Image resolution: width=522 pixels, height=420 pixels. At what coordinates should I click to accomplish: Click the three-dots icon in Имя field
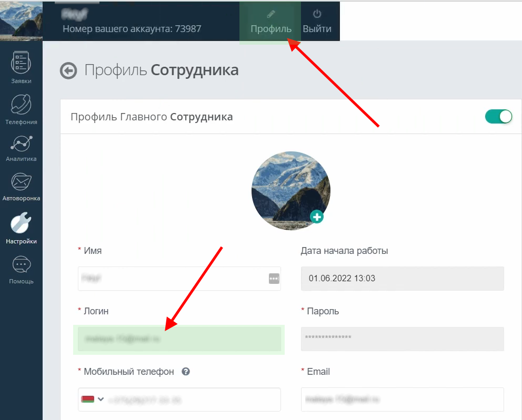point(274,279)
